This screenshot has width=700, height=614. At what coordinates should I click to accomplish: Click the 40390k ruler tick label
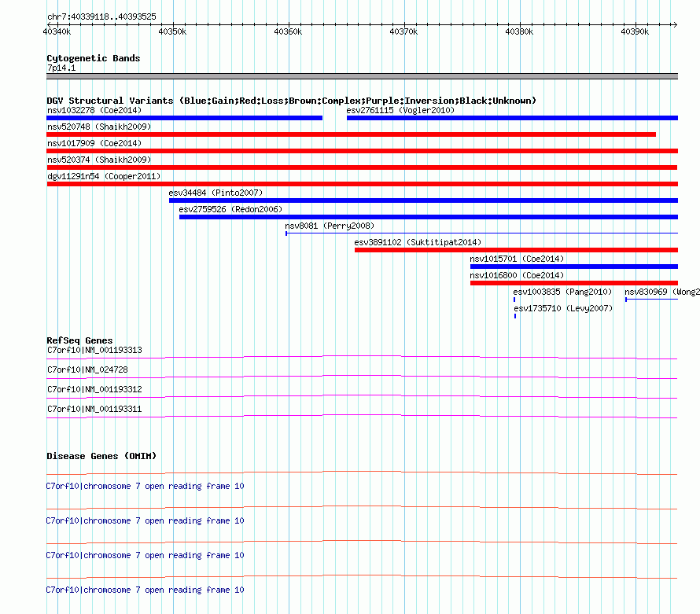point(635,31)
